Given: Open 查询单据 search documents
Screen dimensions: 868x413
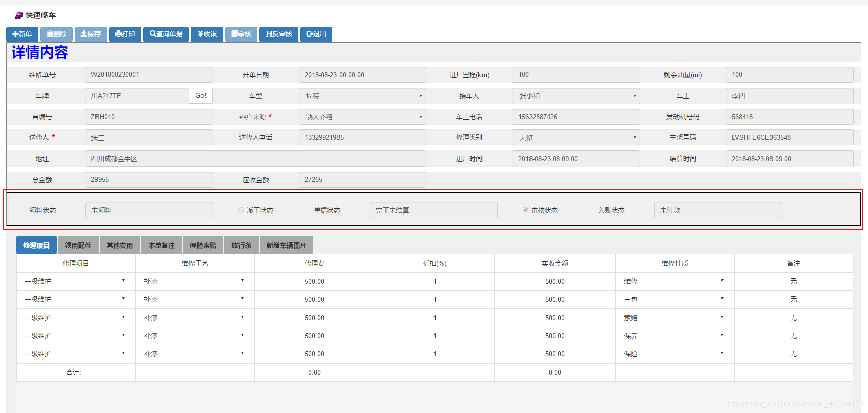Looking at the screenshot, I should [166, 34].
